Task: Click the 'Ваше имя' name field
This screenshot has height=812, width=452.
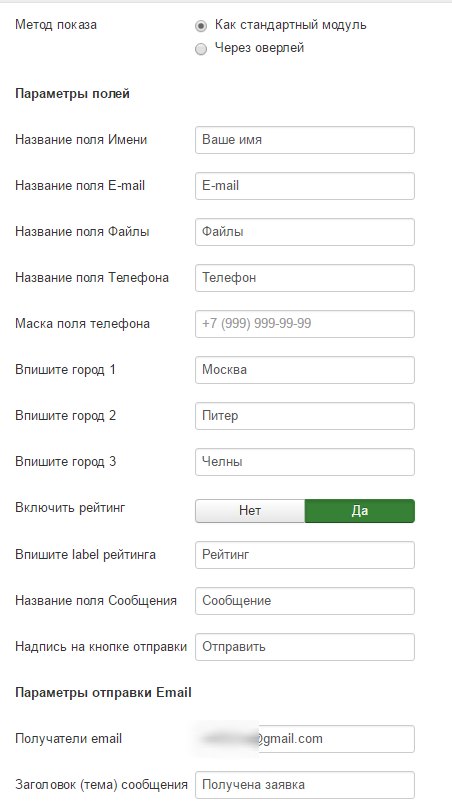Action: tap(305, 140)
